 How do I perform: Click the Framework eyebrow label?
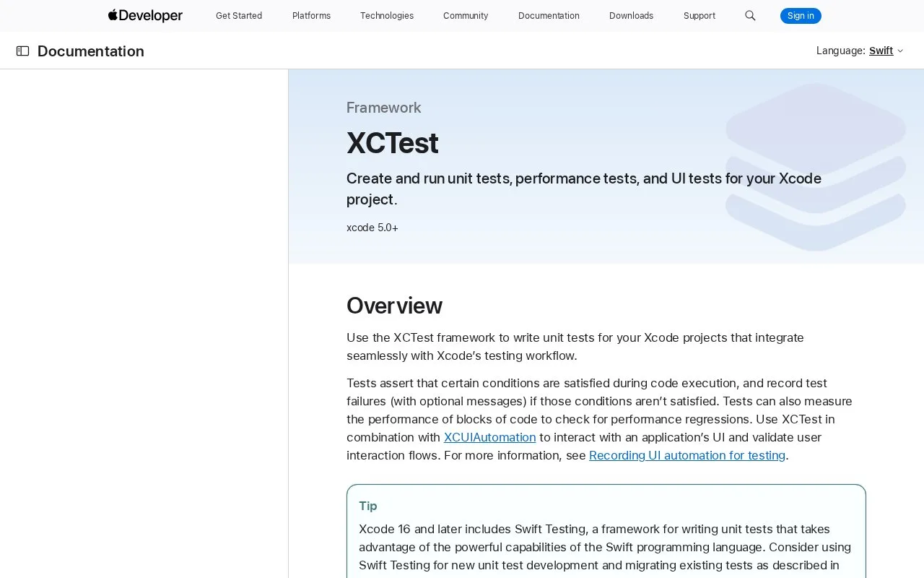(x=383, y=108)
